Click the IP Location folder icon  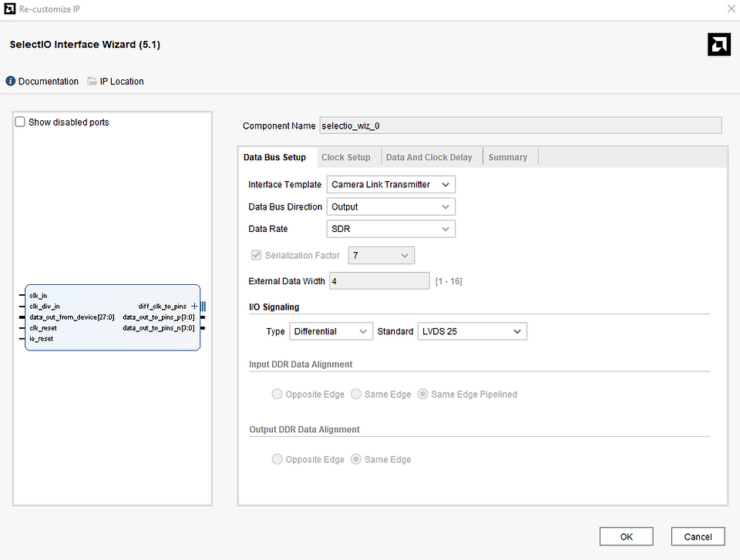click(92, 81)
